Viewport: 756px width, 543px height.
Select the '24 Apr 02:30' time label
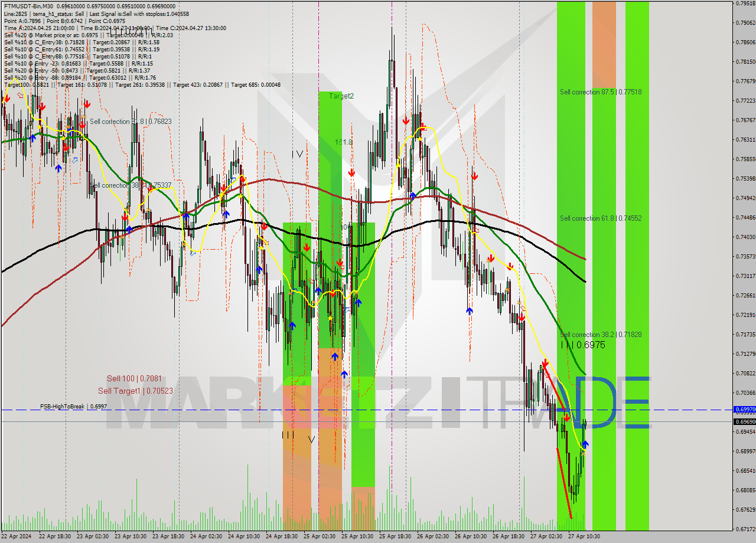(x=206, y=537)
